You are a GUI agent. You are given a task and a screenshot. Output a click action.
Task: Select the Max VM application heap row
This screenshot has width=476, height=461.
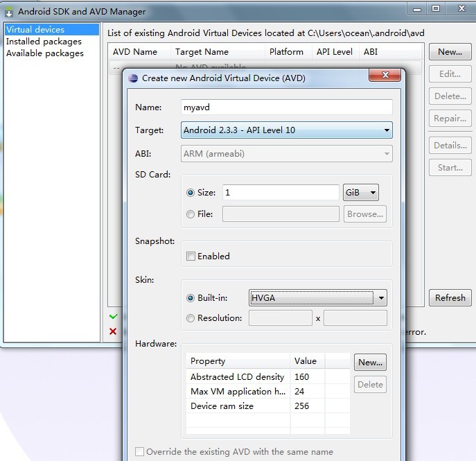(x=268, y=391)
